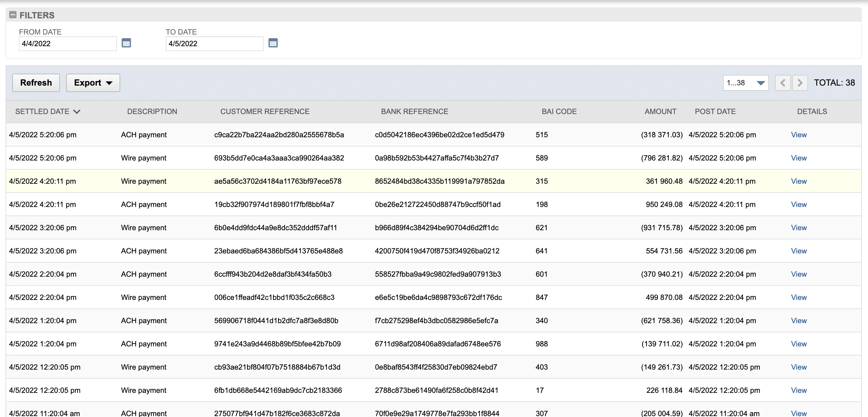
Task: View details for 499 870.08 wire payment
Action: pos(799,297)
